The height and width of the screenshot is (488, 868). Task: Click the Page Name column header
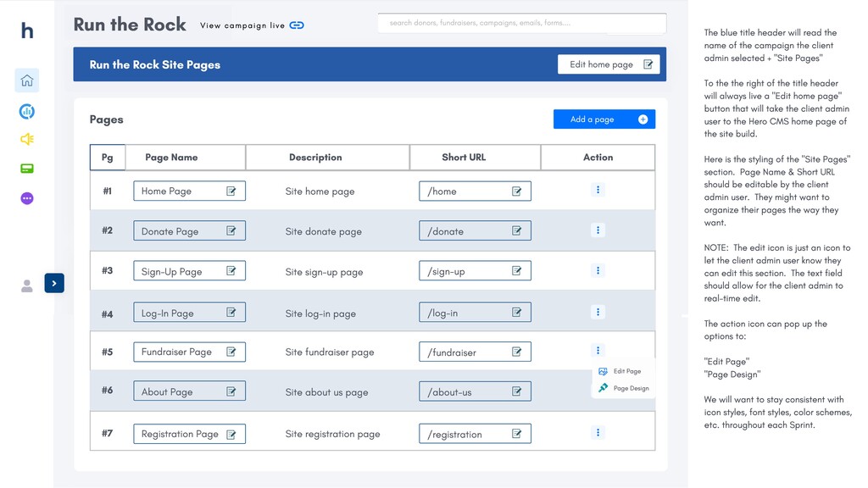click(186, 157)
